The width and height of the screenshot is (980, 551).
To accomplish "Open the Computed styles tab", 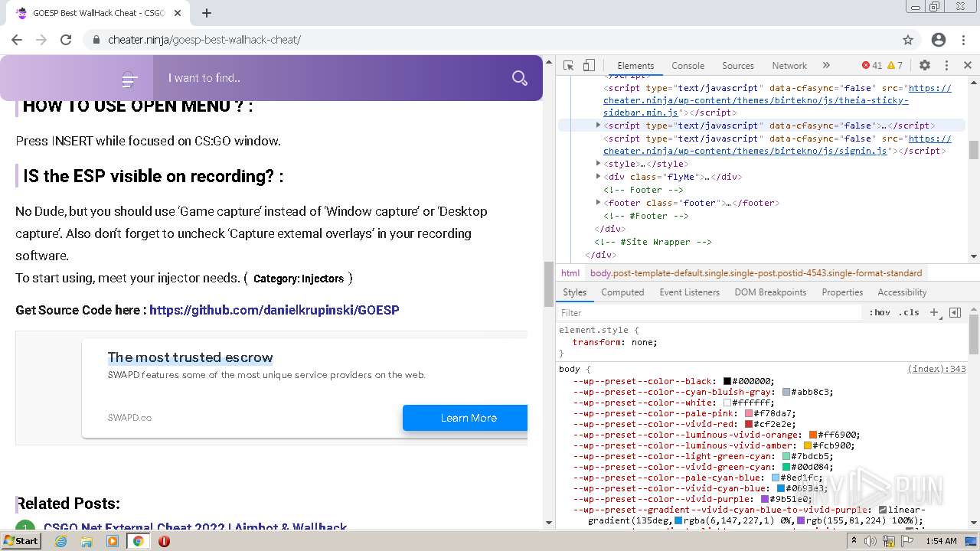I will (622, 292).
